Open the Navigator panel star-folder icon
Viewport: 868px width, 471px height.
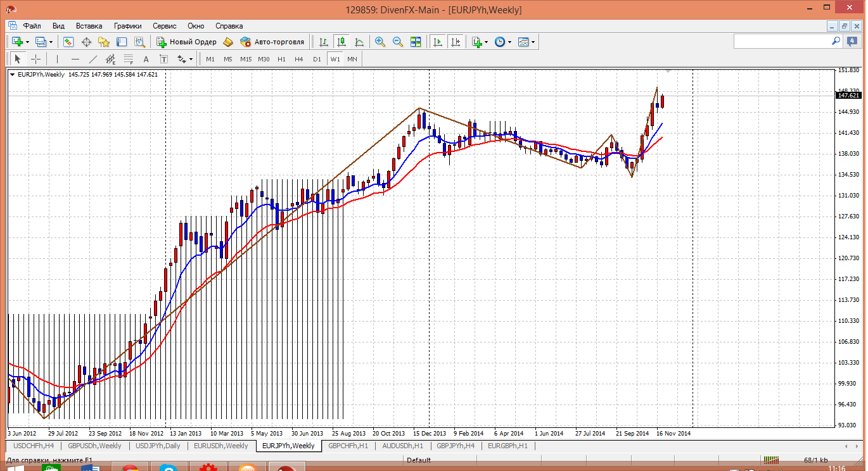click(x=104, y=42)
